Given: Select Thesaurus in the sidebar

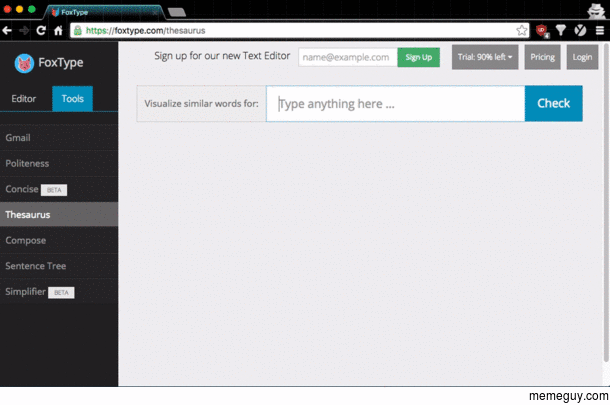Looking at the screenshot, I should (59, 214).
